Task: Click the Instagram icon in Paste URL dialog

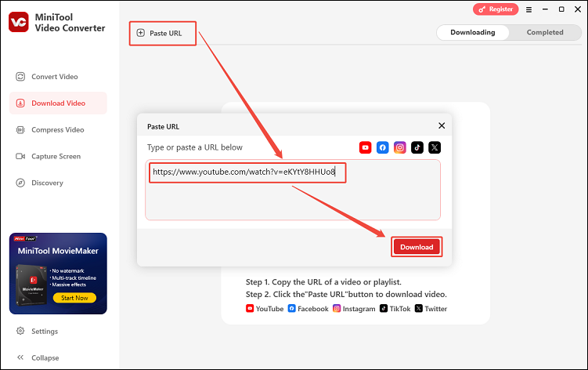Action: point(400,147)
